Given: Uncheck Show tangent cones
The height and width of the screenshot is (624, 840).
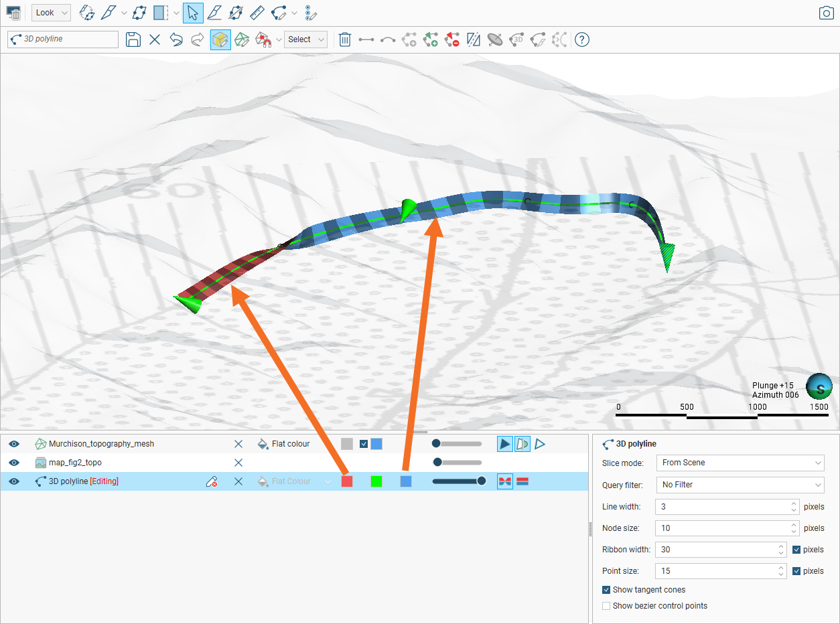Looking at the screenshot, I should point(607,590).
